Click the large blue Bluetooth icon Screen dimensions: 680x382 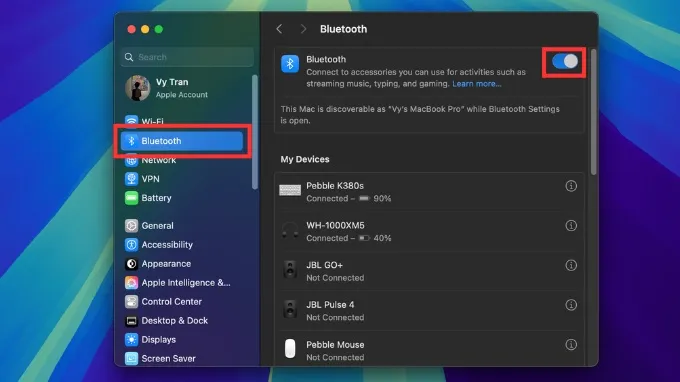(x=290, y=64)
